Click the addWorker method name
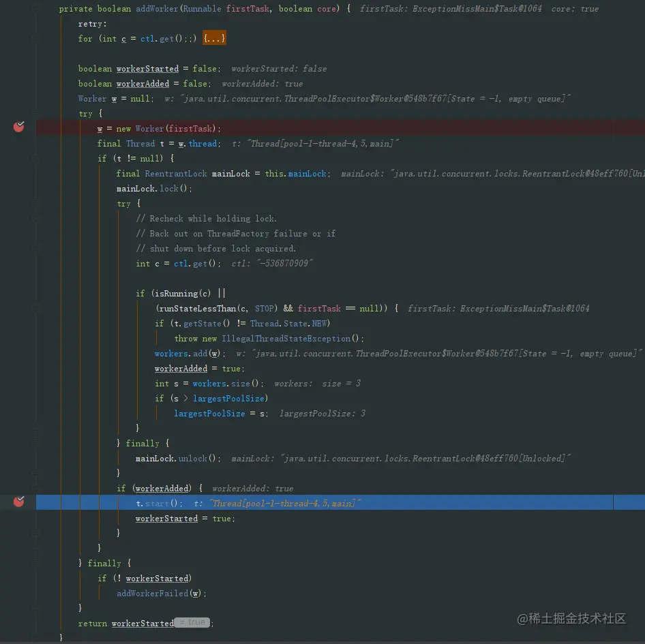 pos(157,9)
